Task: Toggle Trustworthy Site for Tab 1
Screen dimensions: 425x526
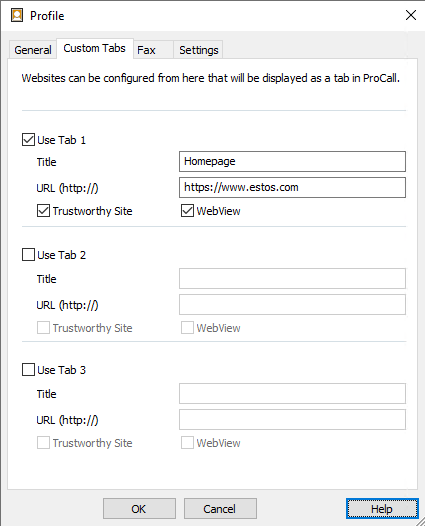Action: click(x=43, y=211)
